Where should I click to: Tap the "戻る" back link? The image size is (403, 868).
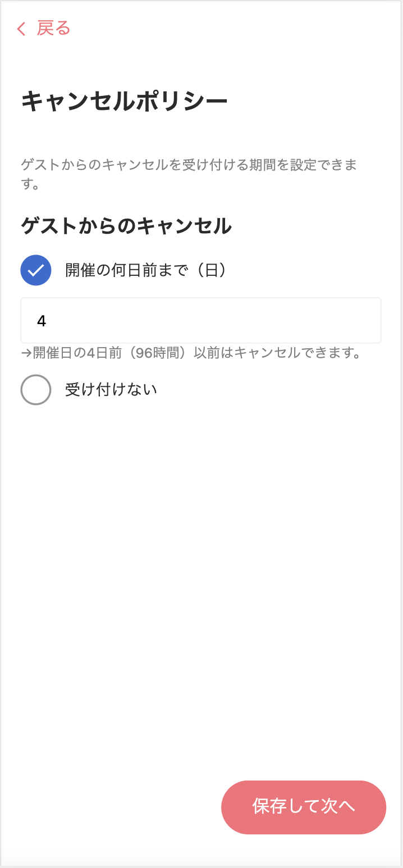53,28
